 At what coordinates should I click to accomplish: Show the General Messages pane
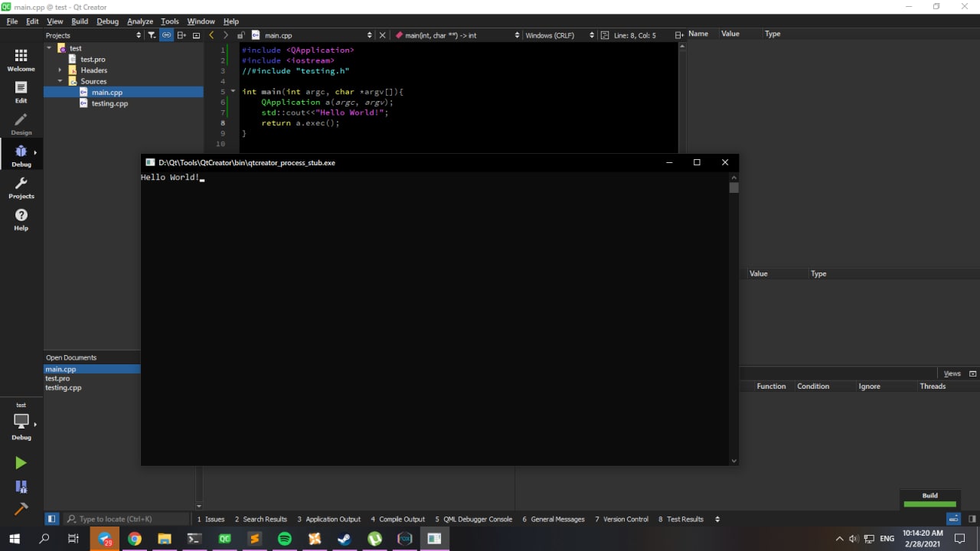(554, 519)
